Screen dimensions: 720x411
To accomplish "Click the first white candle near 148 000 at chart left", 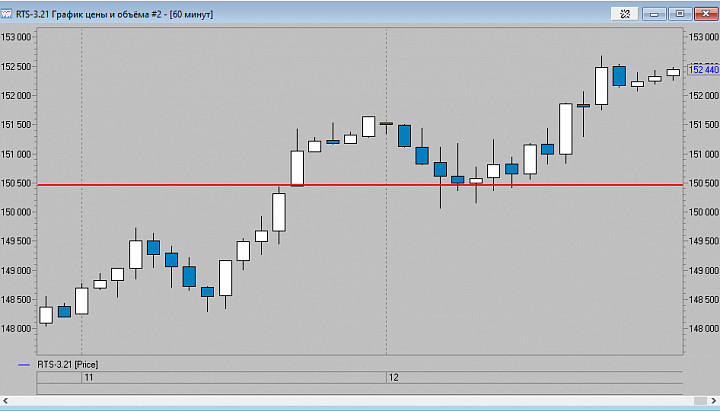I will click(46, 315).
